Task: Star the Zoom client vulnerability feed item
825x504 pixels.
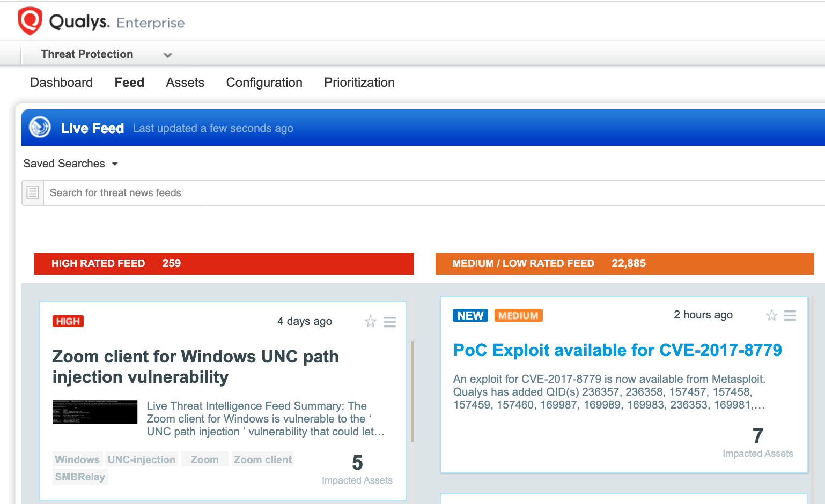Action: (370, 321)
